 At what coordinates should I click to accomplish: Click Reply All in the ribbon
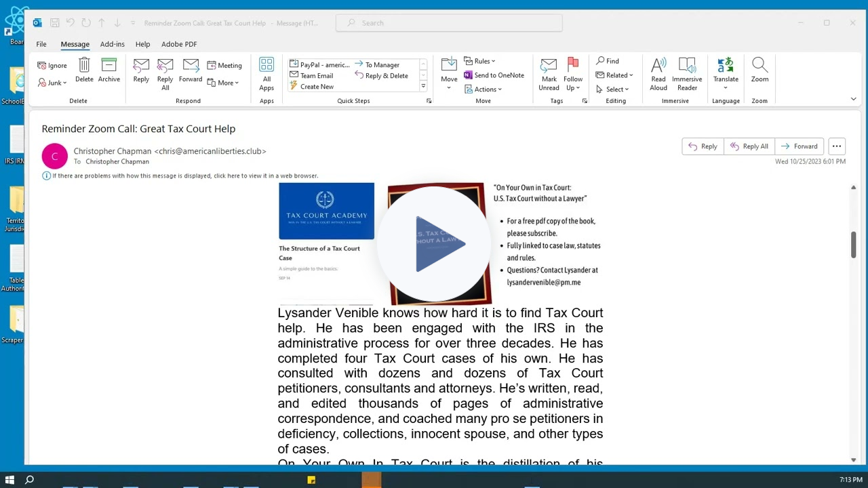click(x=165, y=74)
